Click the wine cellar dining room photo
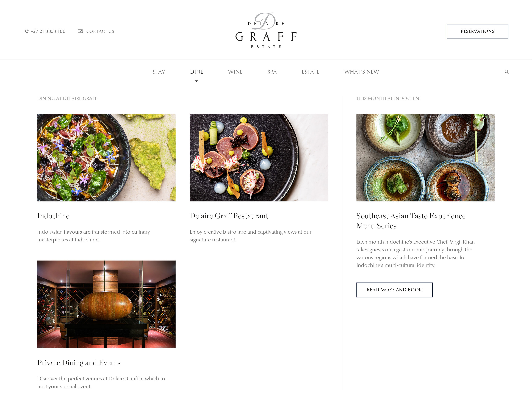Screen dimensions: 532x413 106,304
